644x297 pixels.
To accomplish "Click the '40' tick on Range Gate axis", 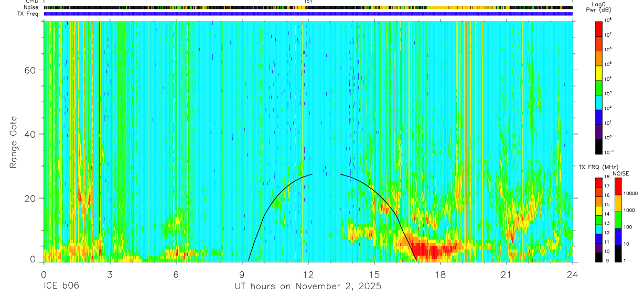I will click(30, 134).
